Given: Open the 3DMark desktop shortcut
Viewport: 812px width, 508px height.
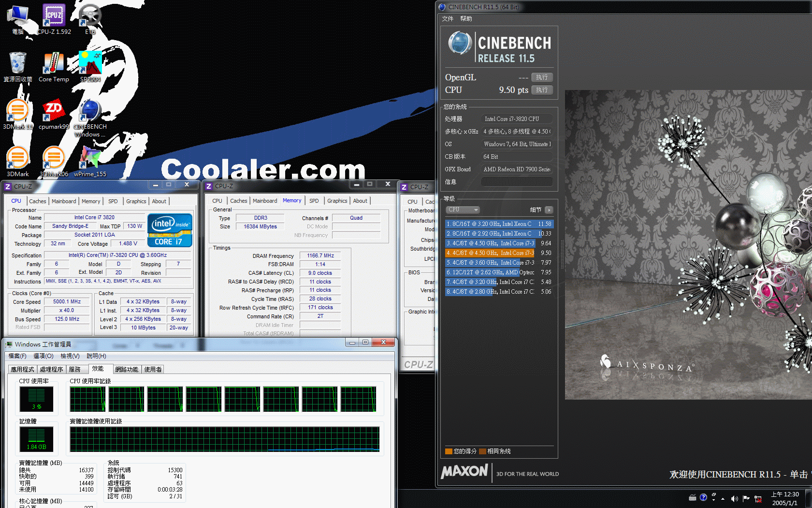Looking at the screenshot, I should tap(18, 162).
